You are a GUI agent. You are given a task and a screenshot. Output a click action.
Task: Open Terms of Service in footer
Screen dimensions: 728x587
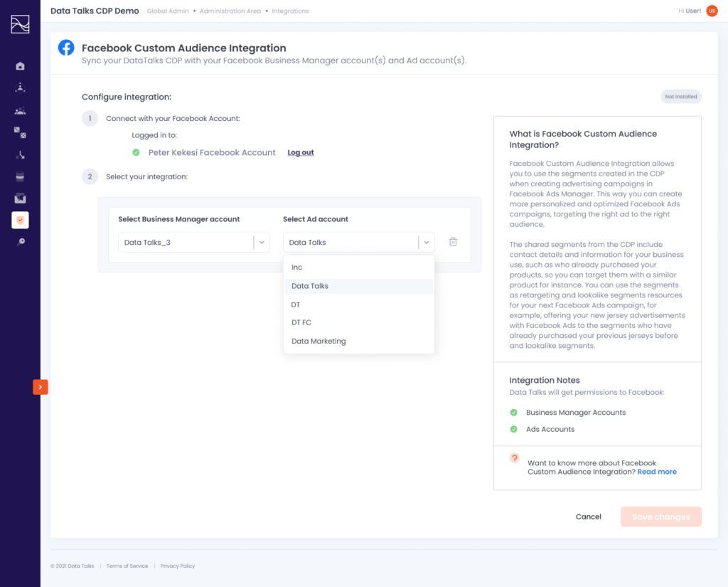pyautogui.click(x=127, y=566)
